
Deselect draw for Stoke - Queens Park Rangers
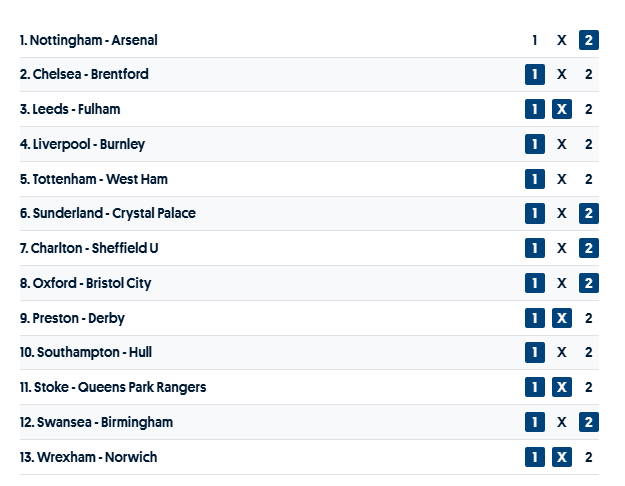pos(562,387)
